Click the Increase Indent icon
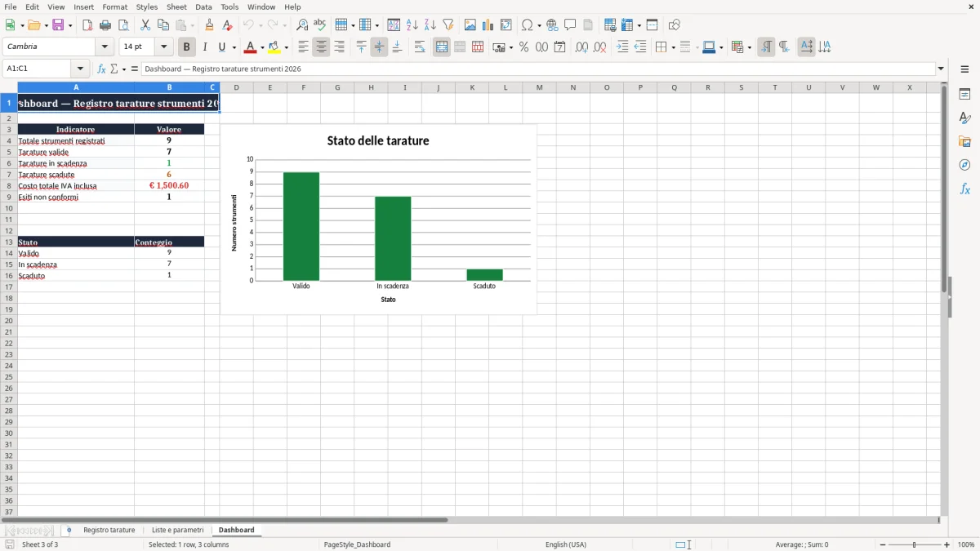The width and height of the screenshot is (980, 551). click(622, 47)
